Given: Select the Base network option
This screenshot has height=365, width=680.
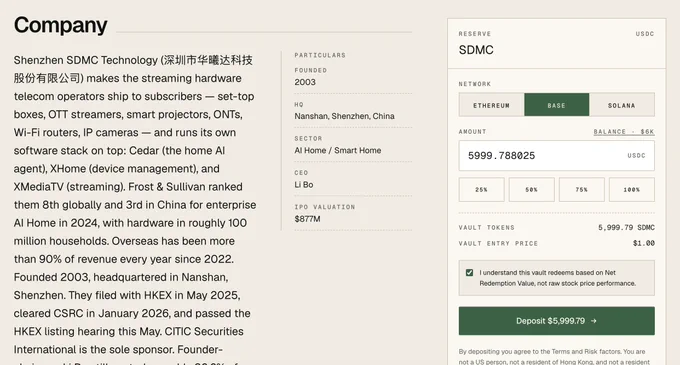Looking at the screenshot, I should 556,105.
